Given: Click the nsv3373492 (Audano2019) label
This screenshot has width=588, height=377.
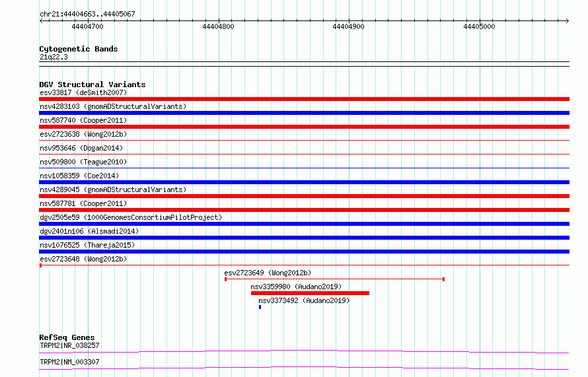Looking at the screenshot, I should tap(304, 300).
